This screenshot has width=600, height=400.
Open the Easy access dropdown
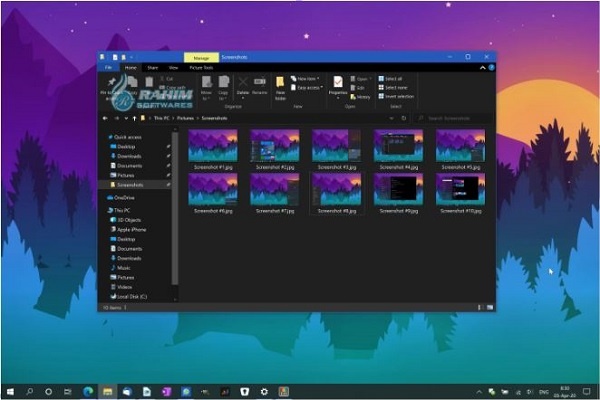point(307,88)
